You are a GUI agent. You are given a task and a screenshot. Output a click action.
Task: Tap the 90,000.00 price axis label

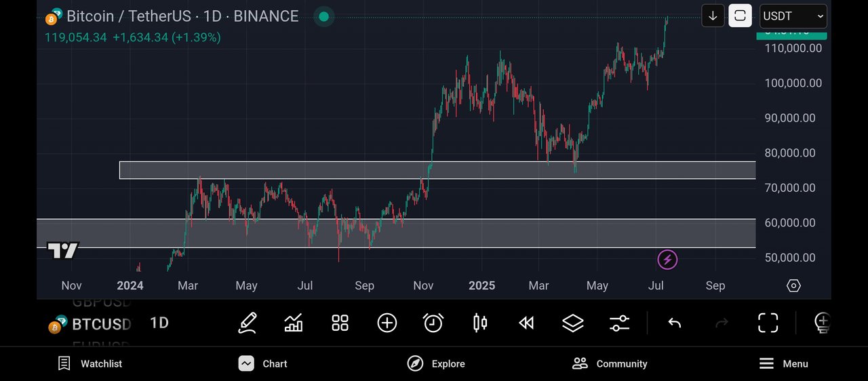tap(790, 118)
